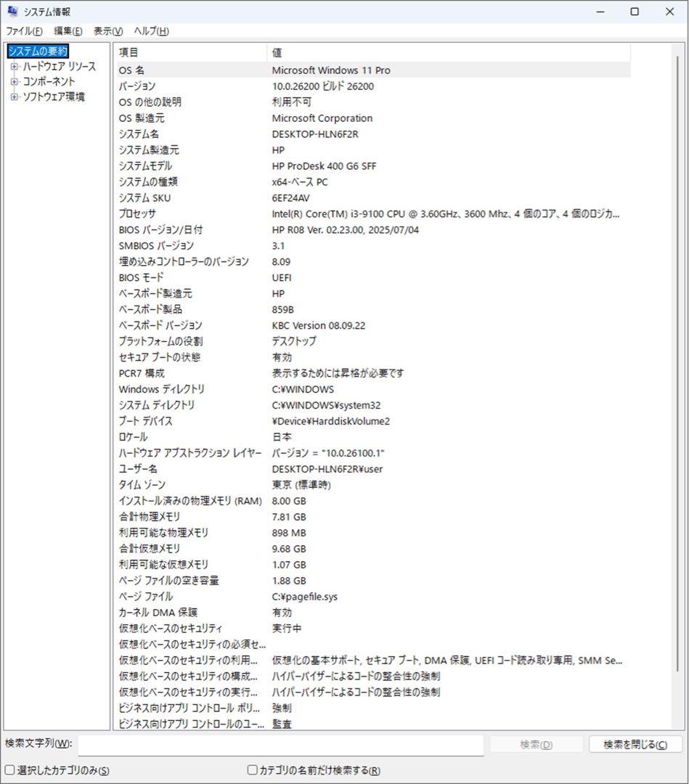Enable カテゴリの名前だけ検索する option

tap(251, 769)
